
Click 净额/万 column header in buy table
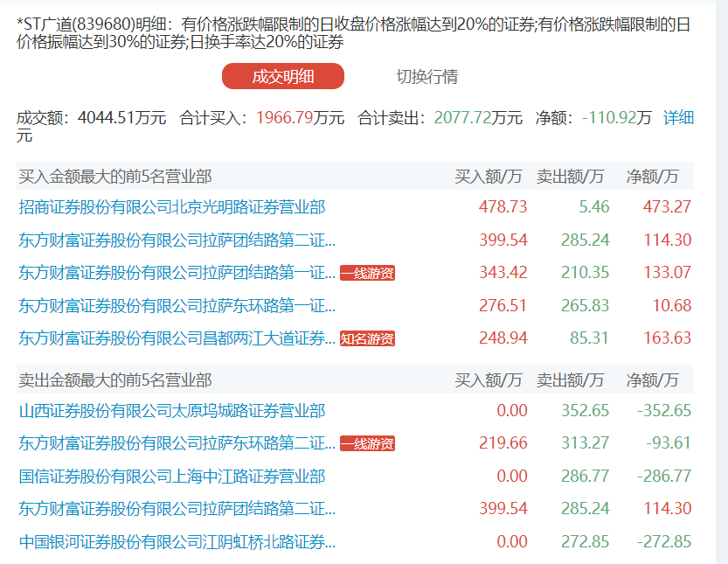652,177
